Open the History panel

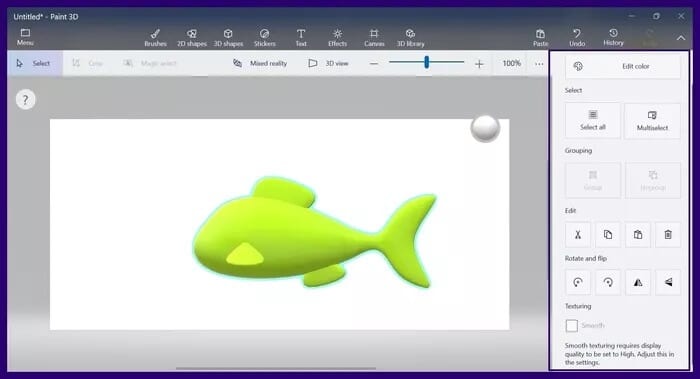tap(613, 37)
